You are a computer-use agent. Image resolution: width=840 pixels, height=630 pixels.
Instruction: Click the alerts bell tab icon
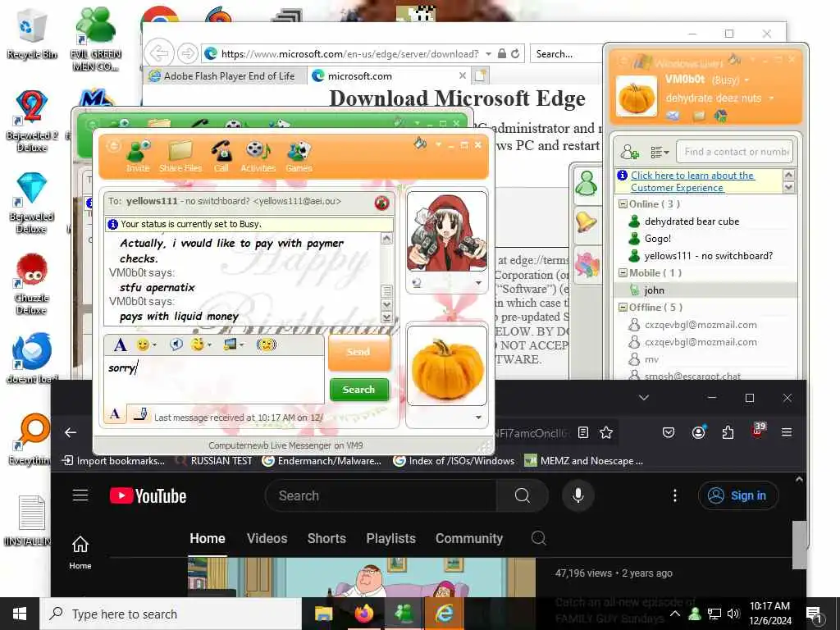(x=586, y=221)
